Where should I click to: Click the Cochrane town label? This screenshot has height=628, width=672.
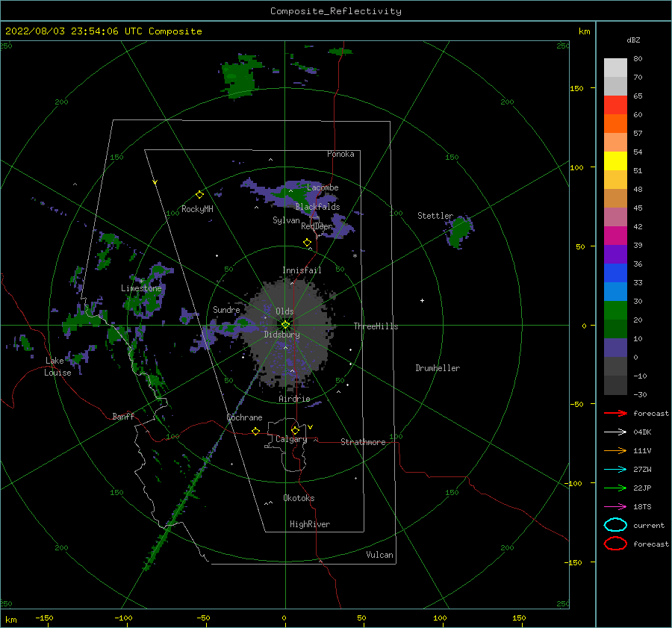(244, 417)
